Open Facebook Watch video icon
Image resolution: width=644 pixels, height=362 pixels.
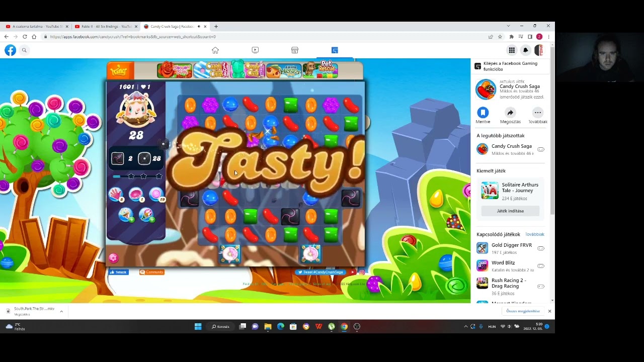click(x=255, y=50)
